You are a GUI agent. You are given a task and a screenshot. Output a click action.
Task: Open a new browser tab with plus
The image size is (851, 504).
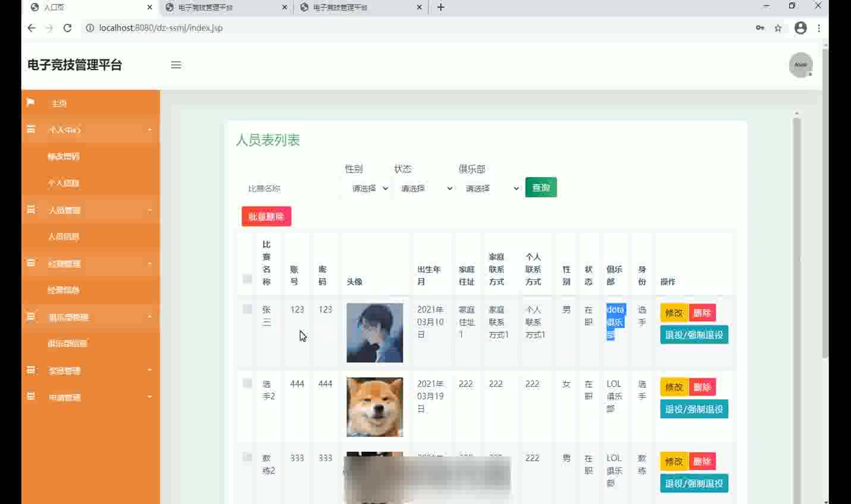[x=441, y=7]
